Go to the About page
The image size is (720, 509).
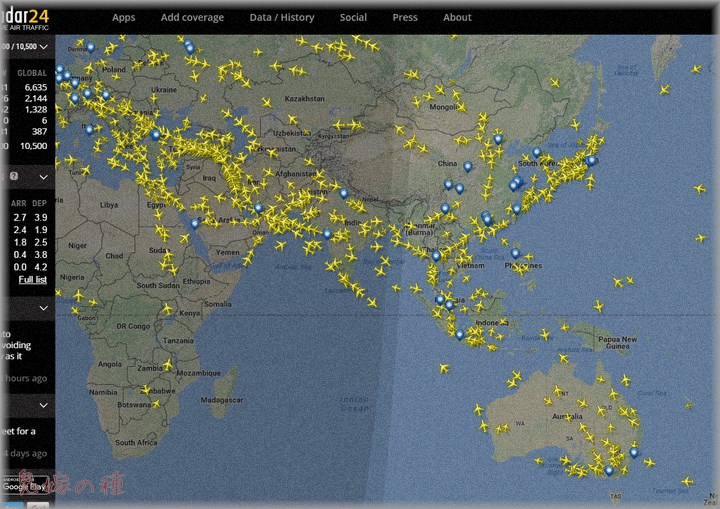(x=457, y=17)
